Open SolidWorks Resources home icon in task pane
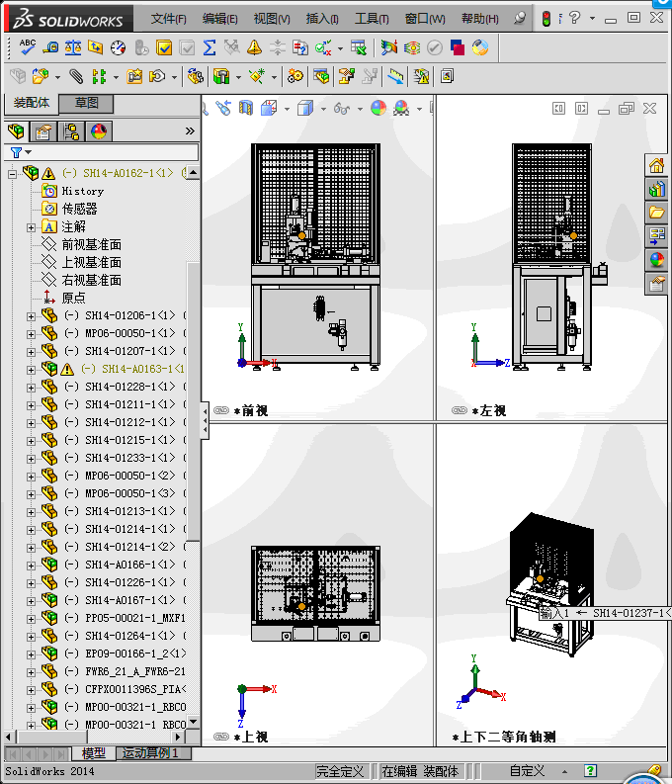 coord(656,165)
